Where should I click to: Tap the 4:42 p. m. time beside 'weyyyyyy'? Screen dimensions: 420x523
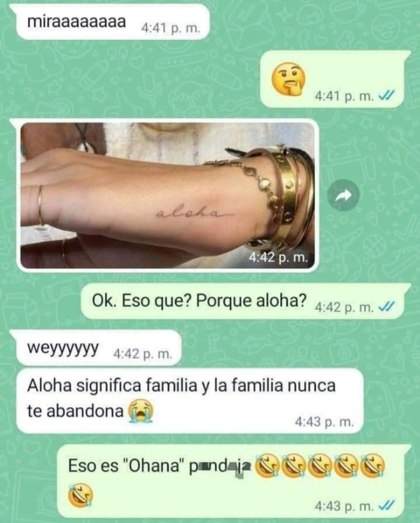click(x=143, y=354)
